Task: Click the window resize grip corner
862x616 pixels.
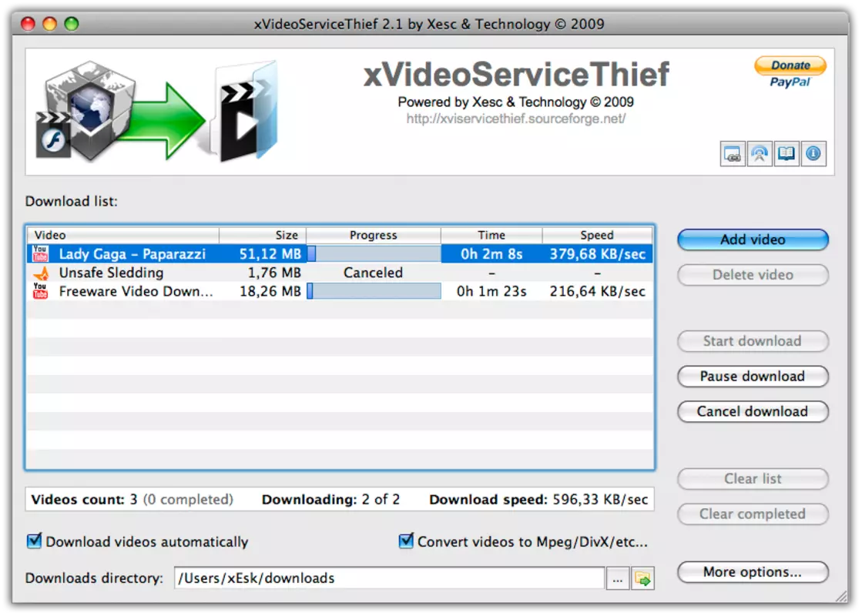Action: [842, 597]
